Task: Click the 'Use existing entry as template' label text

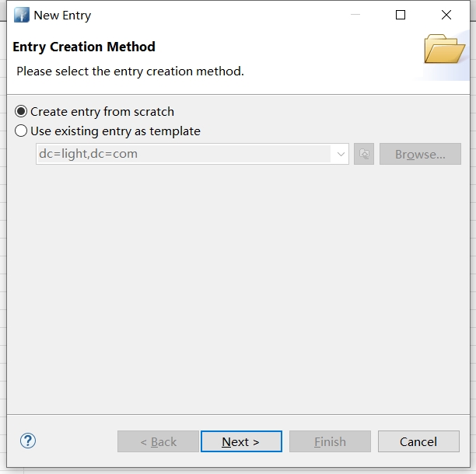Action: click(115, 131)
